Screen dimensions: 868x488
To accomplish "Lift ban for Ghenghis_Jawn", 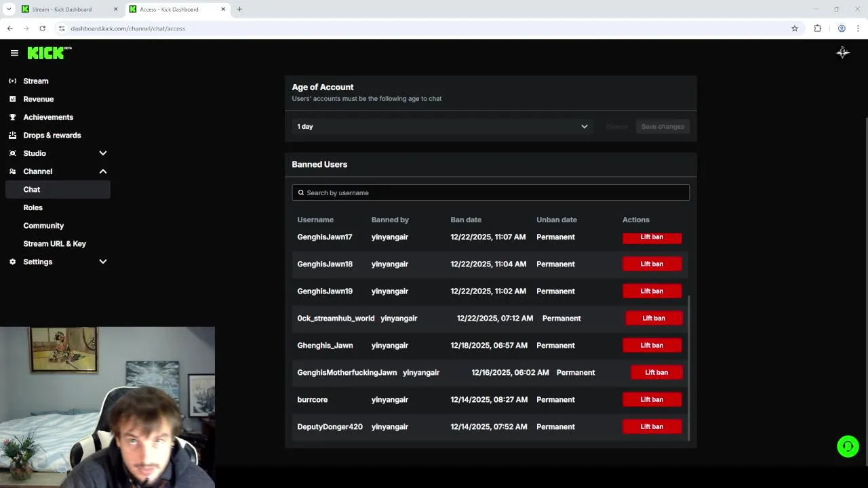I will pos(652,345).
